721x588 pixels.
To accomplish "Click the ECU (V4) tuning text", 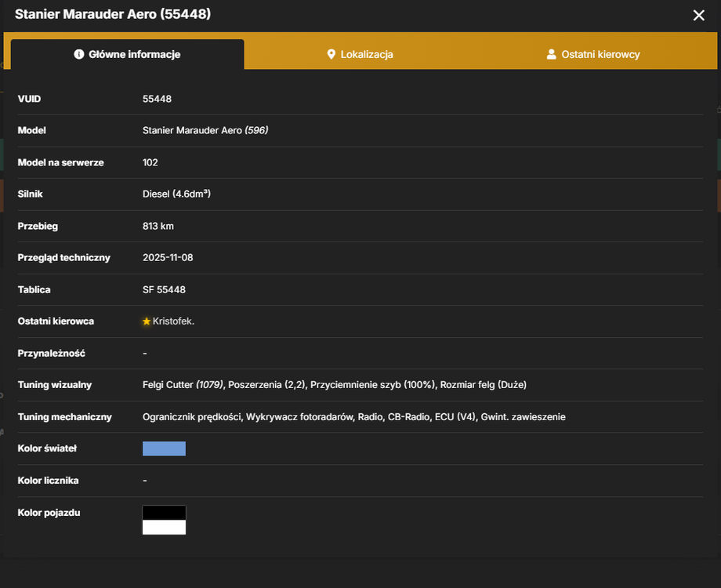I will point(455,417).
